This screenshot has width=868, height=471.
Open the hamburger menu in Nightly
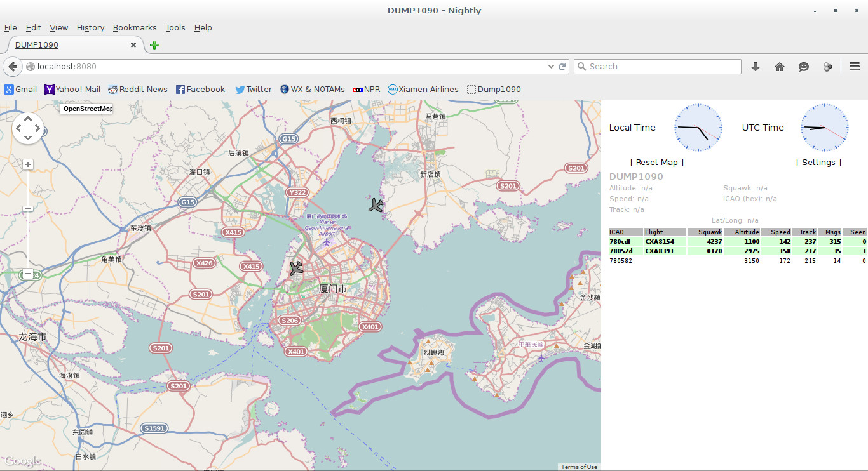[x=855, y=66]
